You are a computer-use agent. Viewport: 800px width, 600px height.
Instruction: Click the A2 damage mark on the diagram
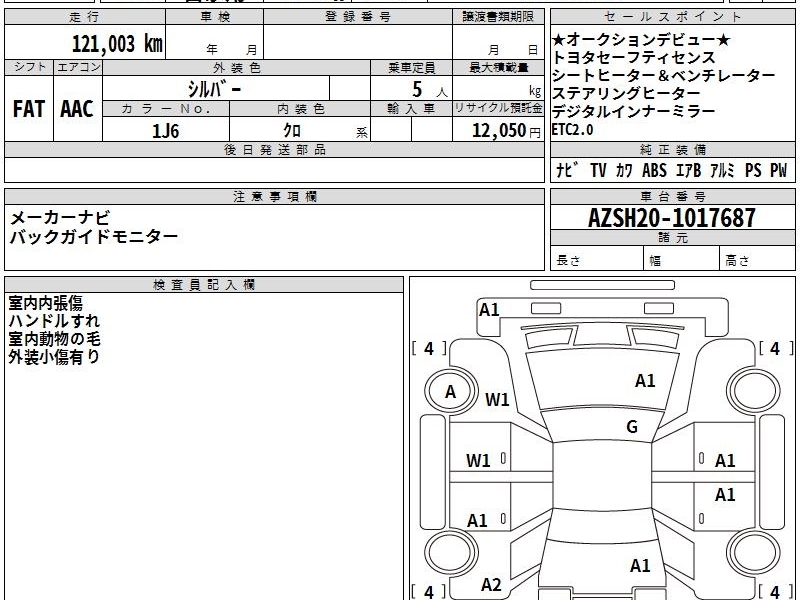click(x=491, y=585)
